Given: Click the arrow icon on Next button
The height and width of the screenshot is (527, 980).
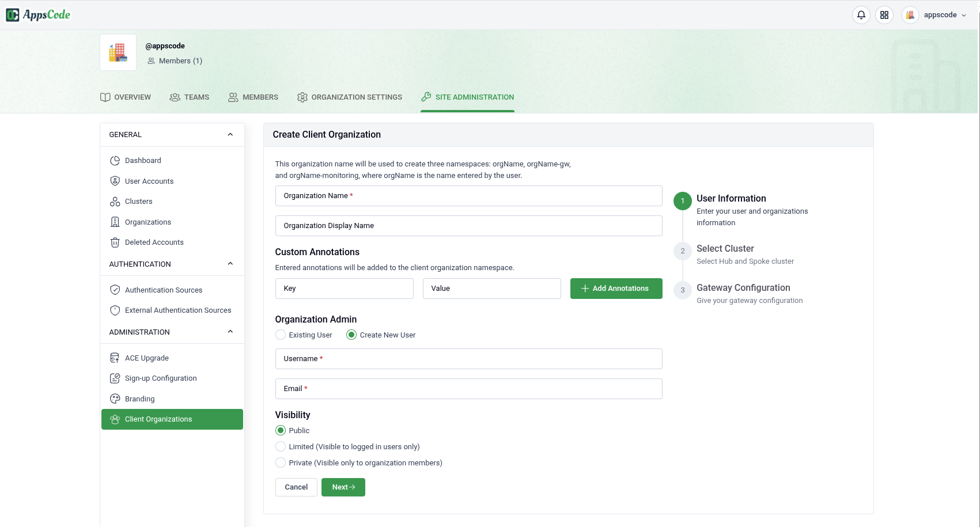Looking at the screenshot, I should (352, 487).
